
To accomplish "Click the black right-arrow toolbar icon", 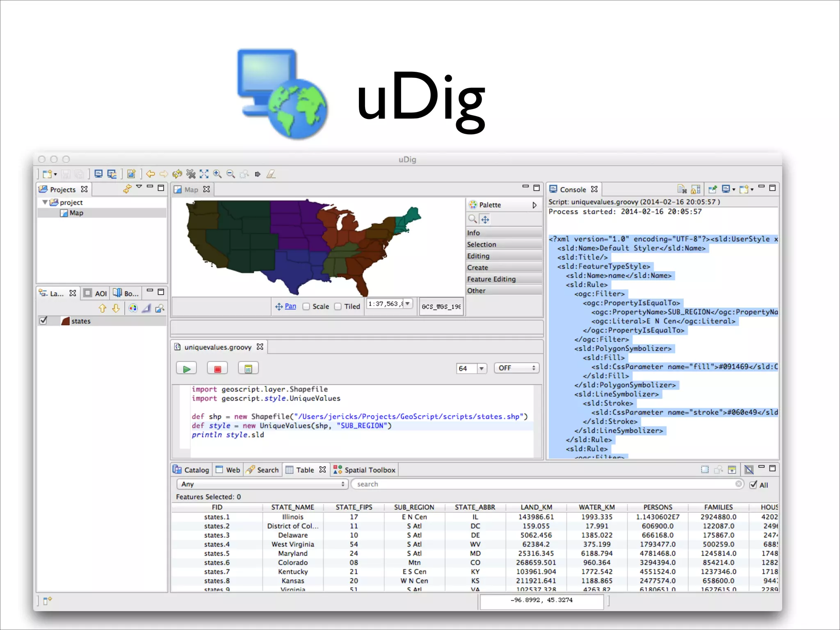I will (x=258, y=174).
